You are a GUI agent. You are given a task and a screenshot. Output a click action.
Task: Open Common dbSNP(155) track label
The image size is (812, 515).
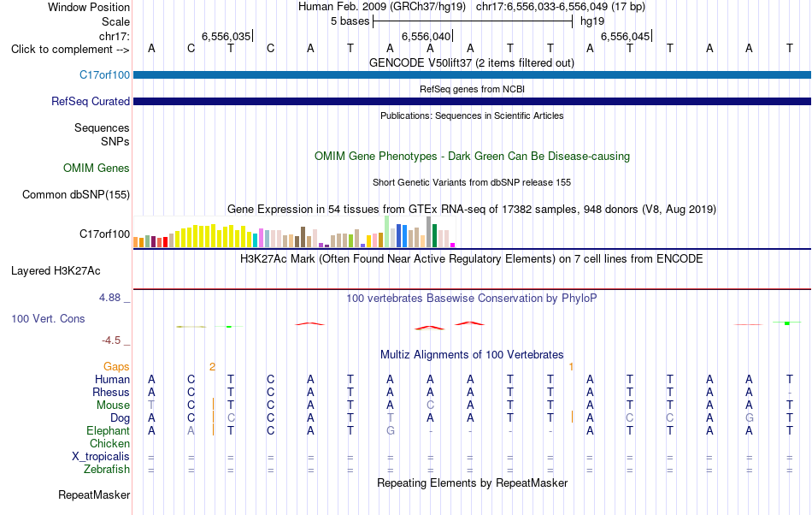tap(76, 194)
